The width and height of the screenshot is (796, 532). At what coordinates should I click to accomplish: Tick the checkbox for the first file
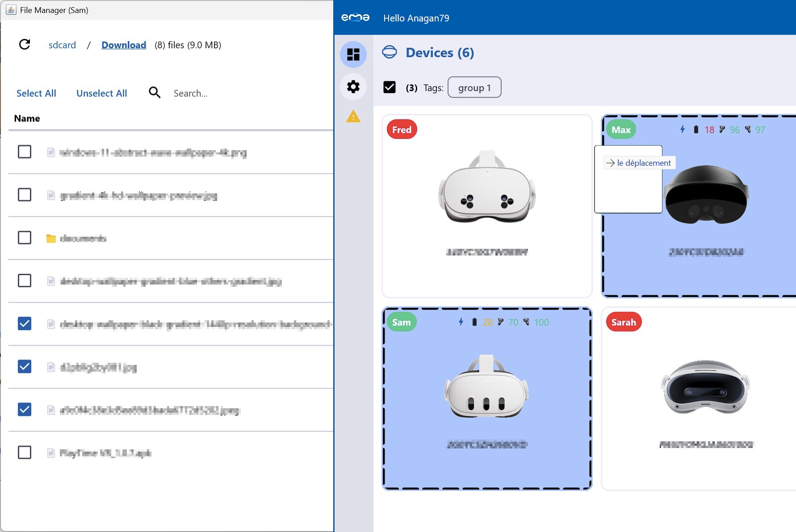click(x=25, y=152)
